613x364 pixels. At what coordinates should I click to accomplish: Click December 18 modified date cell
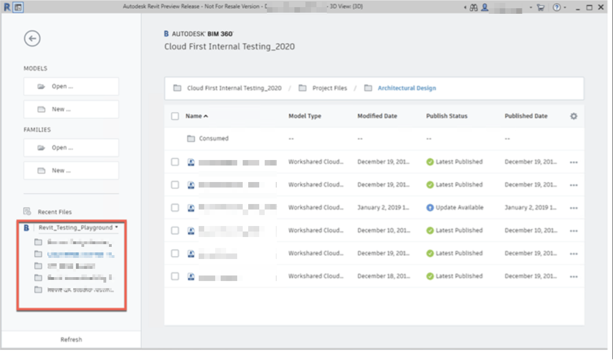point(384,276)
